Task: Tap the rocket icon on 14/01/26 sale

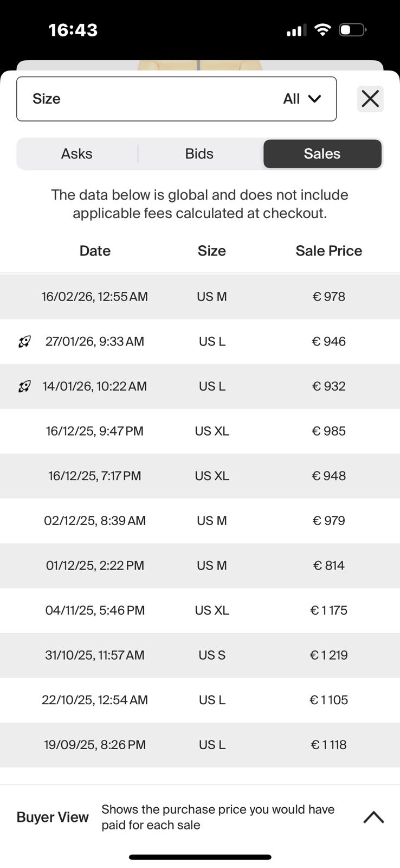Action: pyautogui.click(x=24, y=386)
